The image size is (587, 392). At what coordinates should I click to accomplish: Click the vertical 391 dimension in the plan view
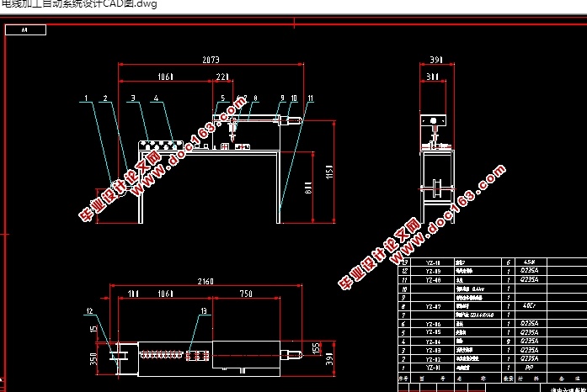pos(329,358)
